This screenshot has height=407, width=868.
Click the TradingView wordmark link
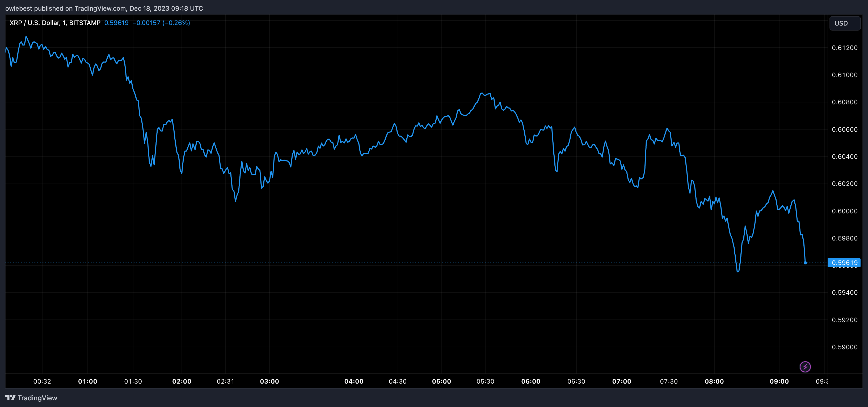click(x=37, y=398)
